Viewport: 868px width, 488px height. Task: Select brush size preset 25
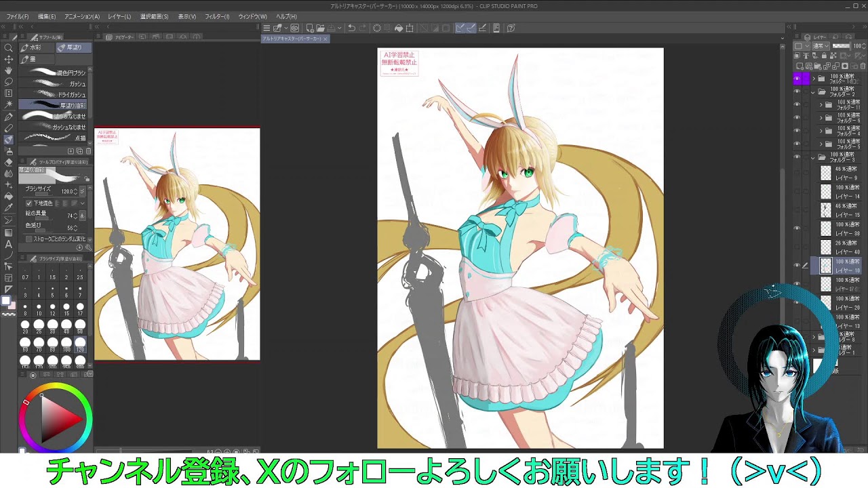click(x=39, y=325)
